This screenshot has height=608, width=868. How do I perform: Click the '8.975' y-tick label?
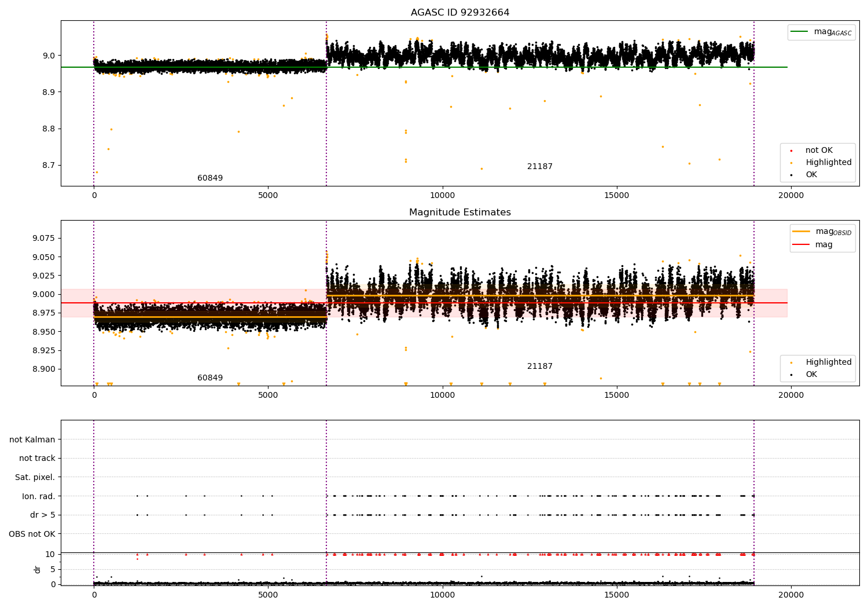(44, 313)
